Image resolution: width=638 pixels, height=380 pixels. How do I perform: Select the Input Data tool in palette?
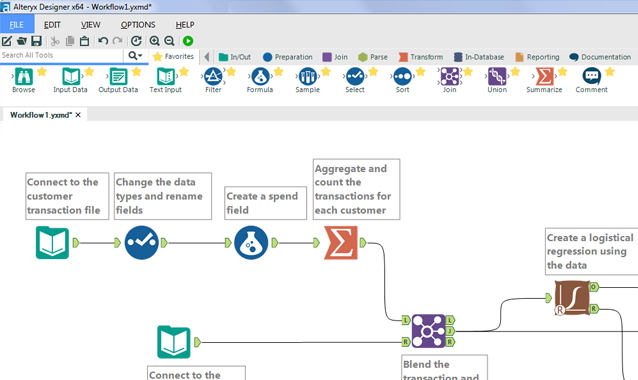pyautogui.click(x=70, y=81)
